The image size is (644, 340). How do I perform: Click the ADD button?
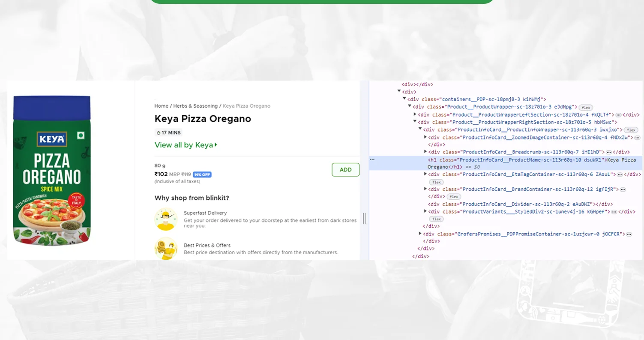(345, 169)
